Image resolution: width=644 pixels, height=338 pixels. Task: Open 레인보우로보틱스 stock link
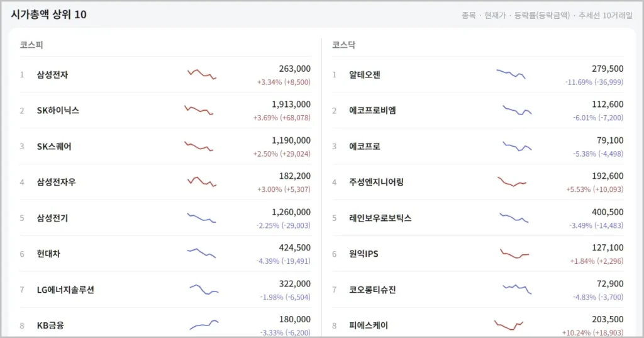[x=380, y=218]
